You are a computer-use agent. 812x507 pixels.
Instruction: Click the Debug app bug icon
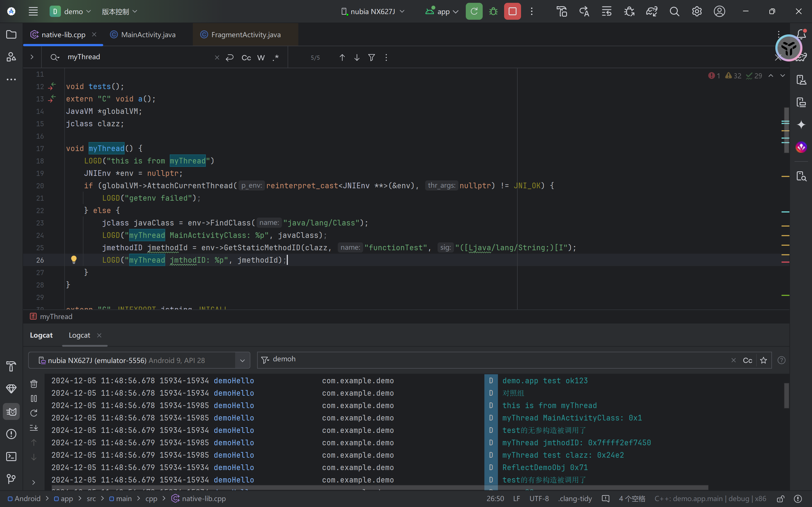point(493,11)
